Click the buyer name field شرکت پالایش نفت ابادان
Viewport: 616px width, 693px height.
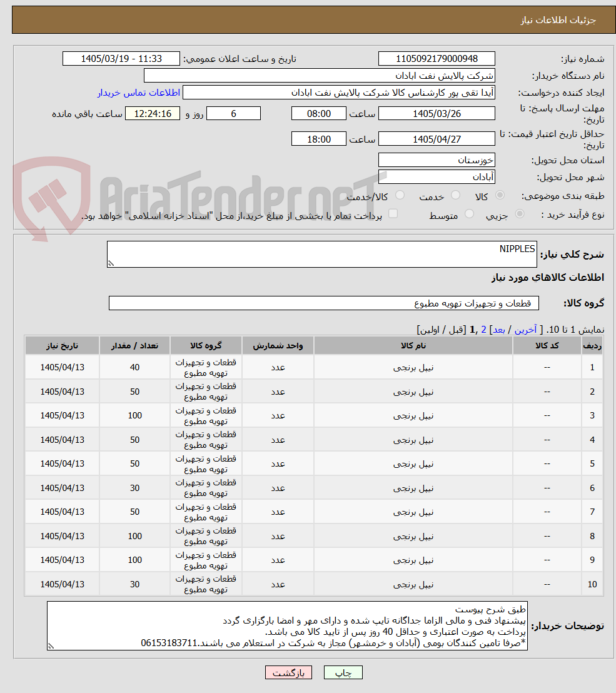(x=319, y=76)
